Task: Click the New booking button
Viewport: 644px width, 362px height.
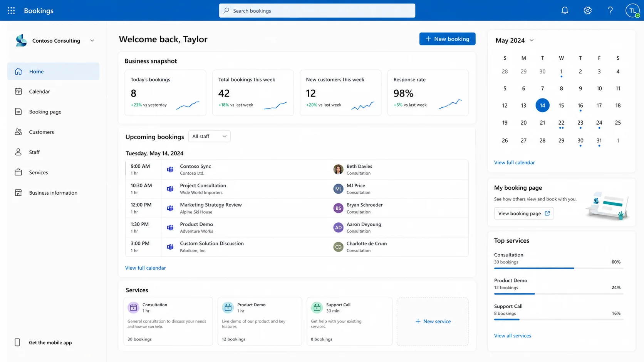Action: point(447,39)
